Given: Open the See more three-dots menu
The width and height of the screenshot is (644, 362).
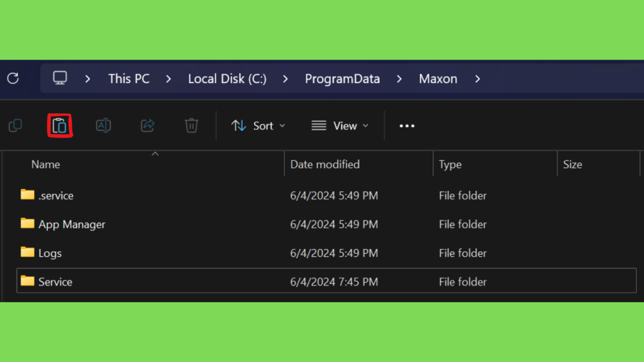Looking at the screenshot, I should tap(407, 126).
